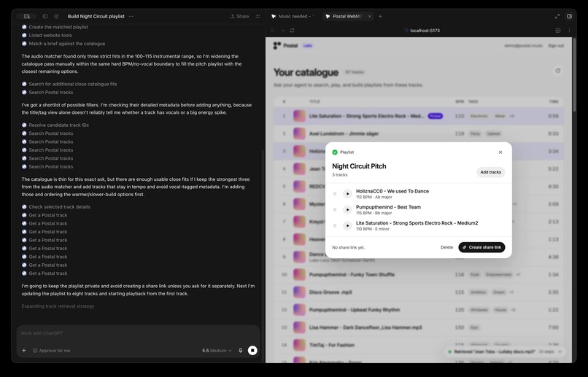Select the TimTaj - For Fashion row
588x377 pixels.
(419, 345)
